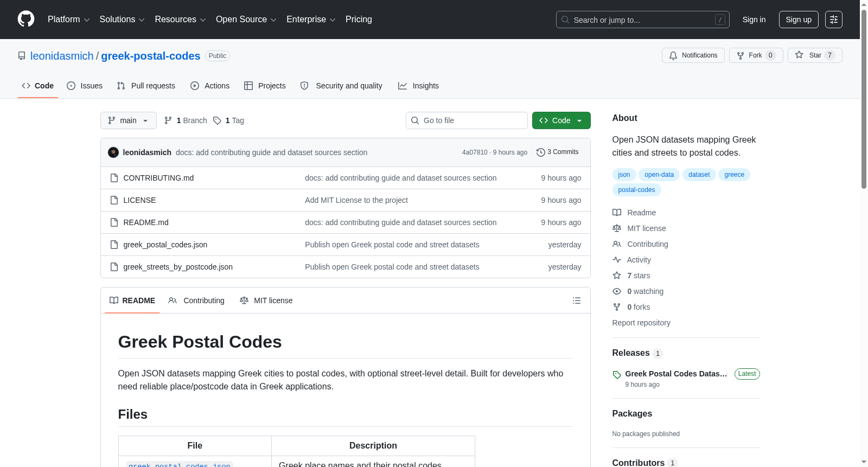Open the greek-postal-codes repository link
The image size is (868, 467).
pos(151,56)
